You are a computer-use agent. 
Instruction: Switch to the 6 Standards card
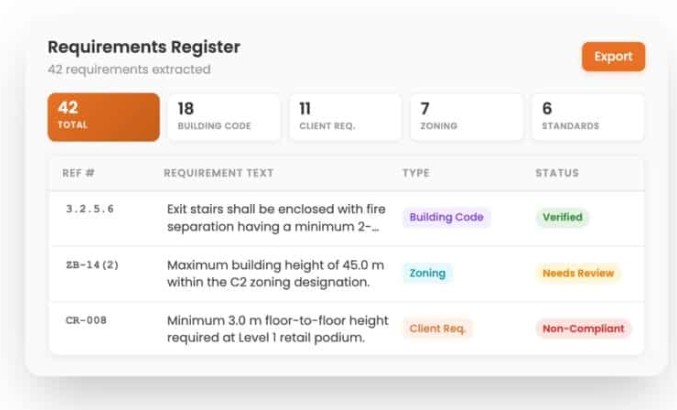[588, 117]
